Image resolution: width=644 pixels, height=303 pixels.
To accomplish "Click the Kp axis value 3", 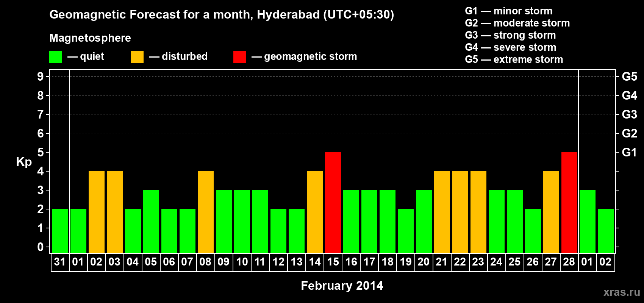I will (41, 190).
